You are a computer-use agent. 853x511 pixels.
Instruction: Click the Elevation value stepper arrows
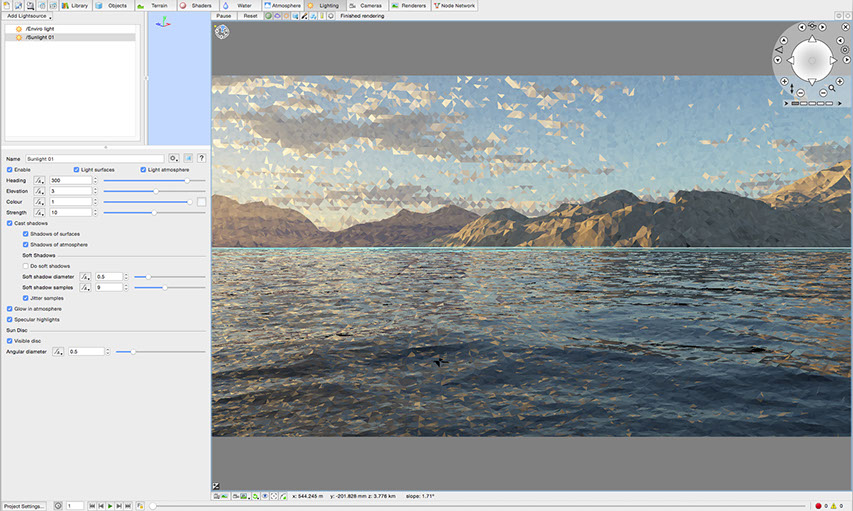(x=96, y=191)
